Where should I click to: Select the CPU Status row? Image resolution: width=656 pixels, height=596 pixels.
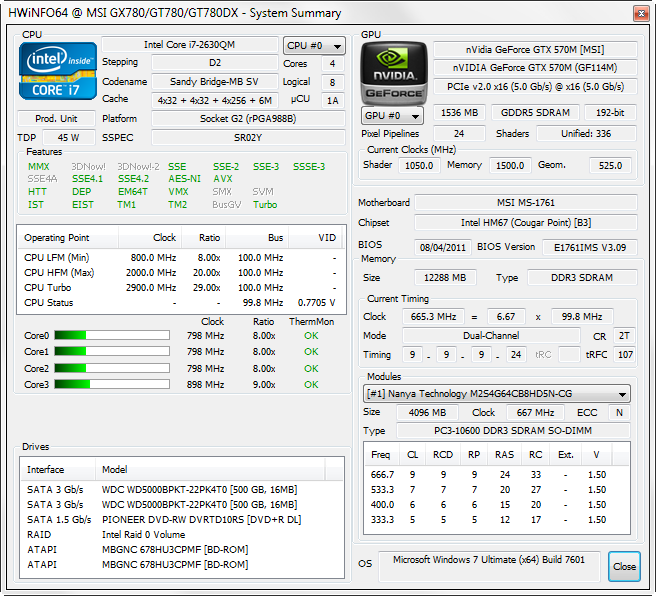click(181, 303)
